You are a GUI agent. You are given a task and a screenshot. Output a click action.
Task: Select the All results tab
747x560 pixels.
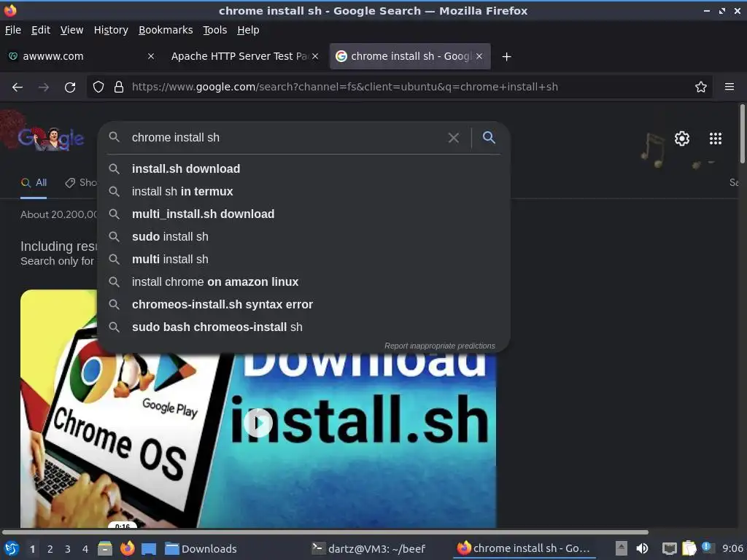(34, 182)
